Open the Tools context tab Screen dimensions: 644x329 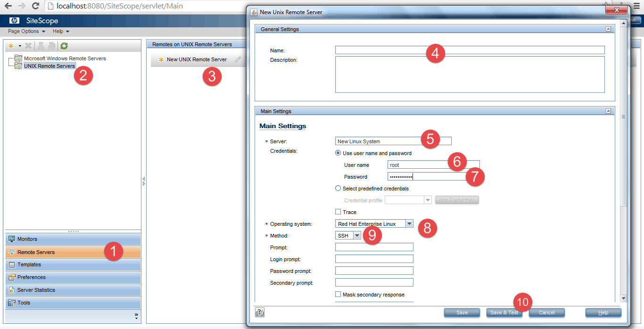(73, 303)
